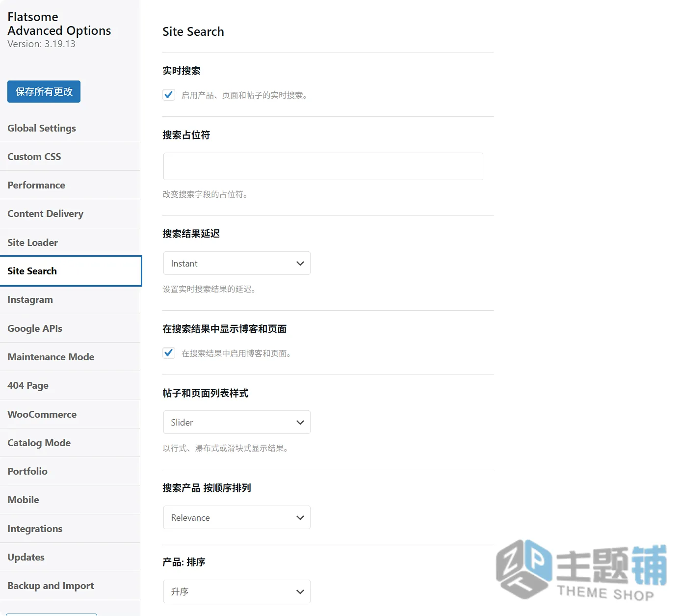
Task: Click the 搜索占位符 section heading
Action: coord(186,135)
